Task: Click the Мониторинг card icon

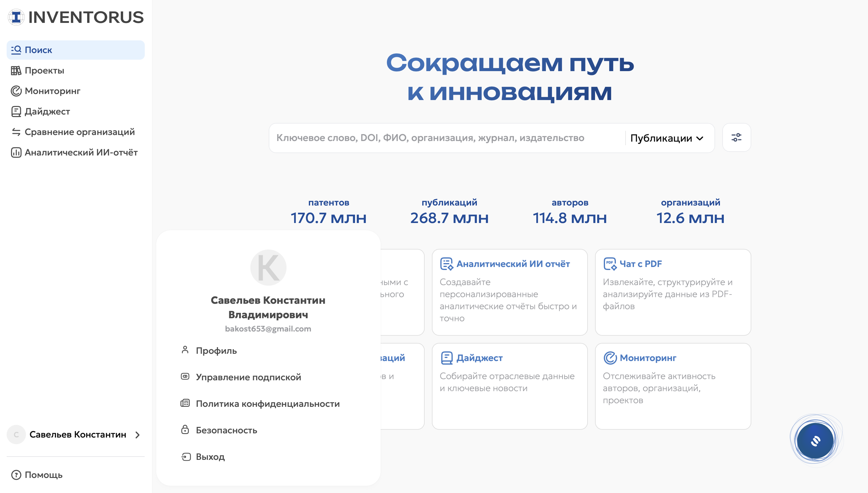Action: 610,358
